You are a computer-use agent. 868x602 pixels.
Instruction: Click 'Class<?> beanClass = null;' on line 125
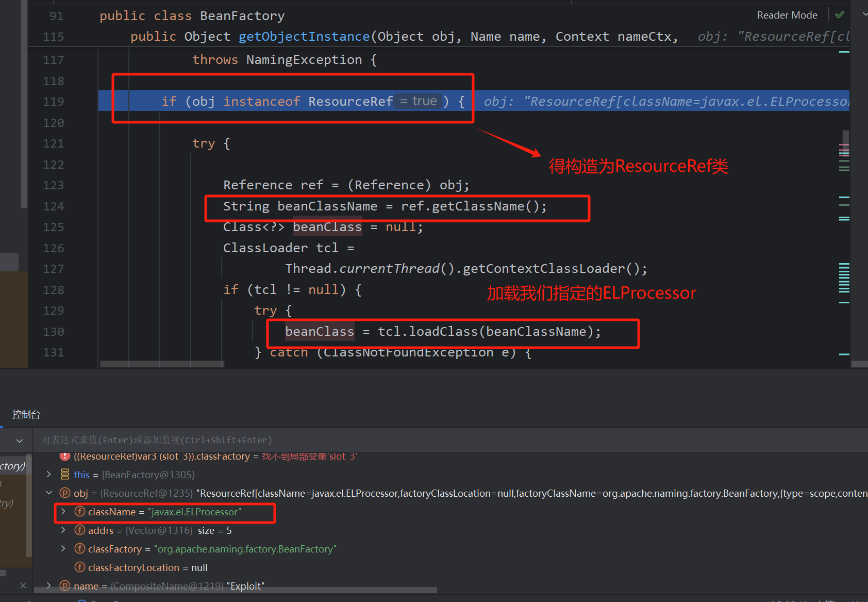[x=323, y=227]
